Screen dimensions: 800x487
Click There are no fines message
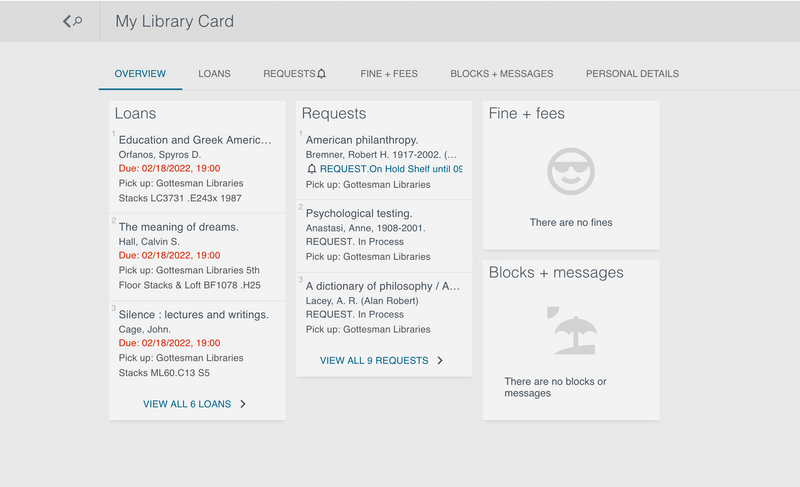point(571,222)
